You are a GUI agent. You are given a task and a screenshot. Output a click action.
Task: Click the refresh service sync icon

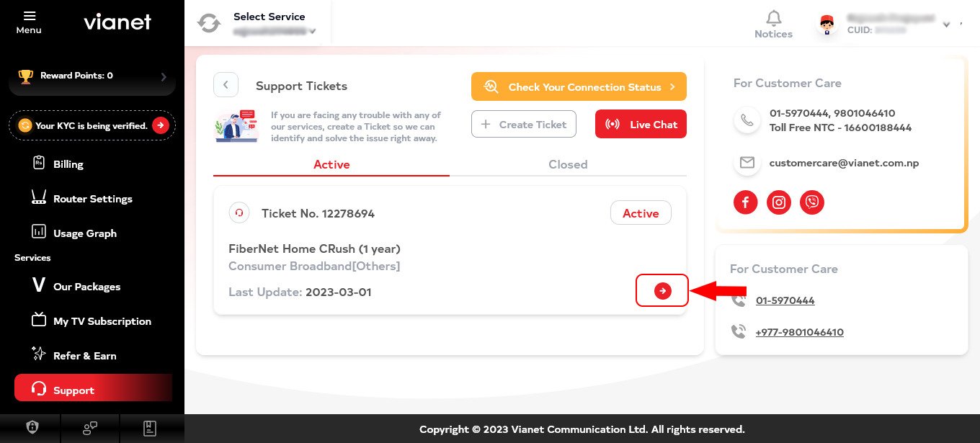pos(209,23)
